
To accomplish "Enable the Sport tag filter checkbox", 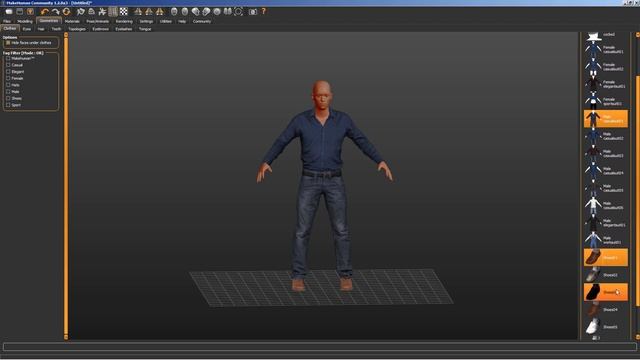I will 8,105.
